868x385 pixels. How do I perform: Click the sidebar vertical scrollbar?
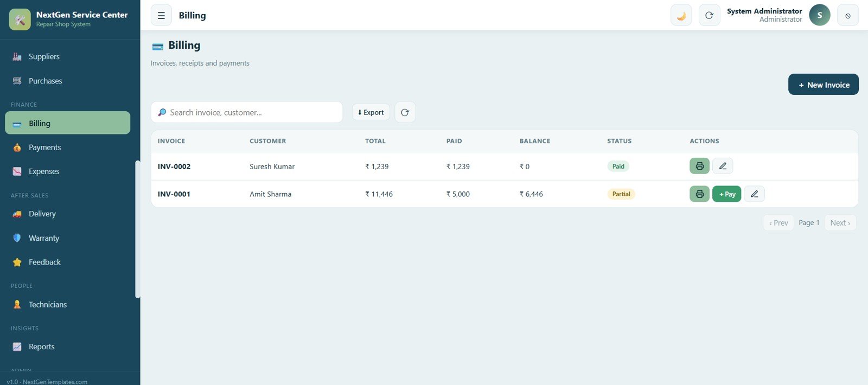[x=138, y=229]
